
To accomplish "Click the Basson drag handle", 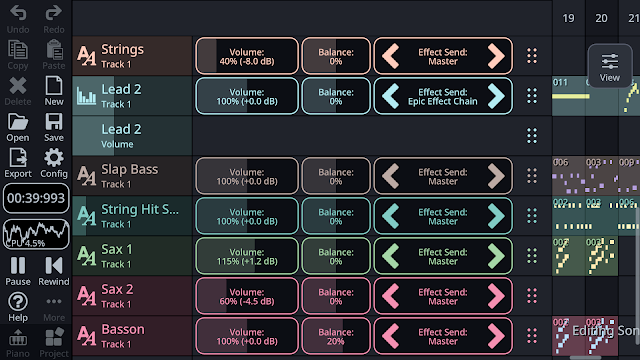I will point(532,336).
